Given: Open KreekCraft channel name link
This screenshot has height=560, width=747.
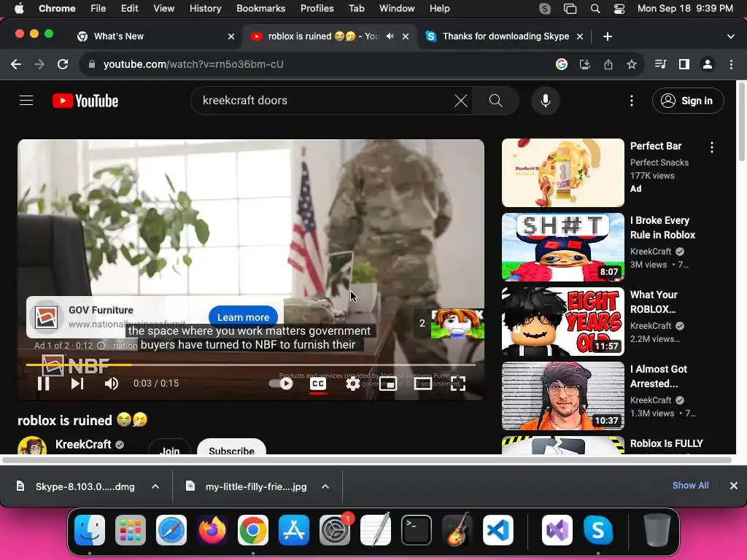Looking at the screenshot, I should click(83, 444).
